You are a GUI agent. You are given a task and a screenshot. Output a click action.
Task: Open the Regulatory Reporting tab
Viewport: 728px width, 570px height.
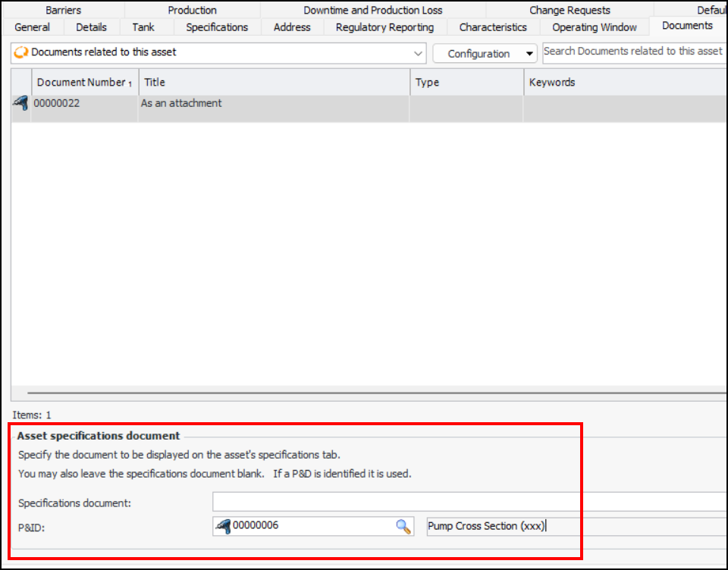coord(385,27)
